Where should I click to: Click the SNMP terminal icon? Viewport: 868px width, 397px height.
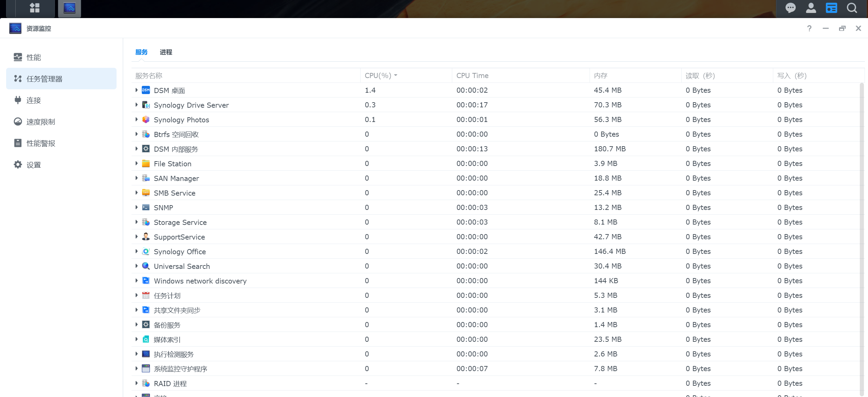coord(146,207)
